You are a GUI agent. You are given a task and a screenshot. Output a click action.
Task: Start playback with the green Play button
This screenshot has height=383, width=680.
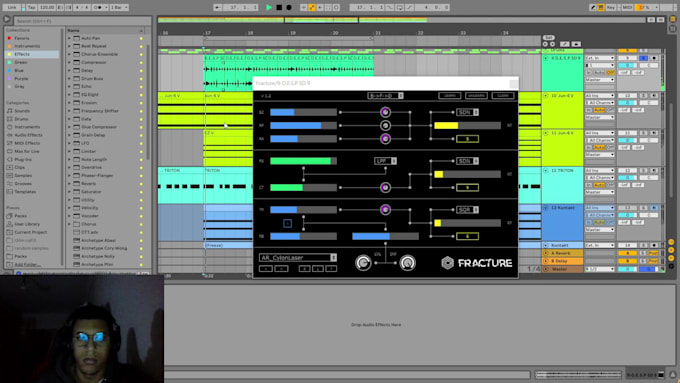269,7
